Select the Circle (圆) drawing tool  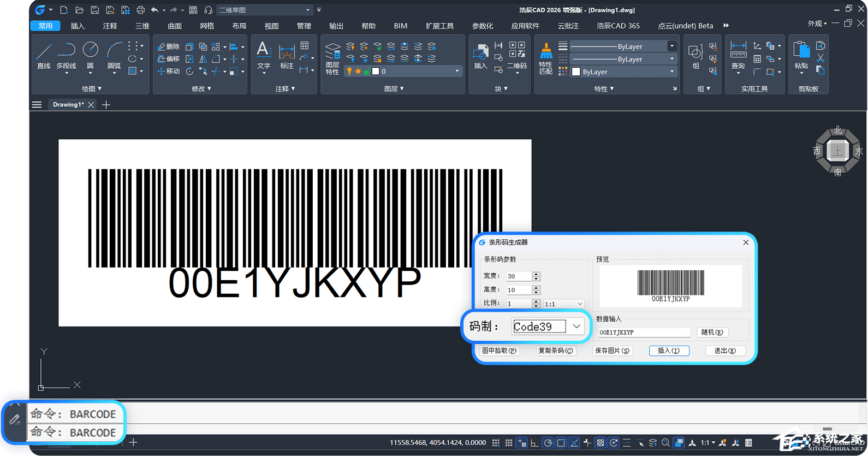pos(90,55)
